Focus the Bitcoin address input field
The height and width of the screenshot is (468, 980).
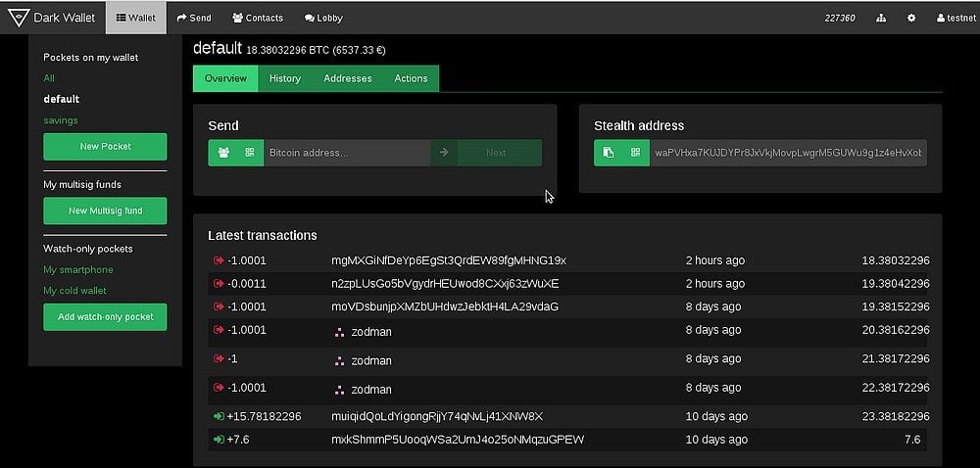click(x=346, y=153)
